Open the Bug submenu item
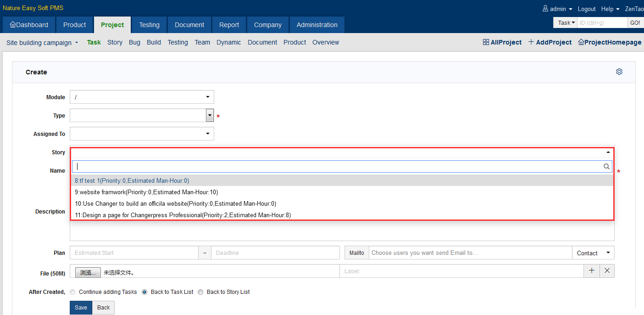644x315 pixels. point(134,42)
